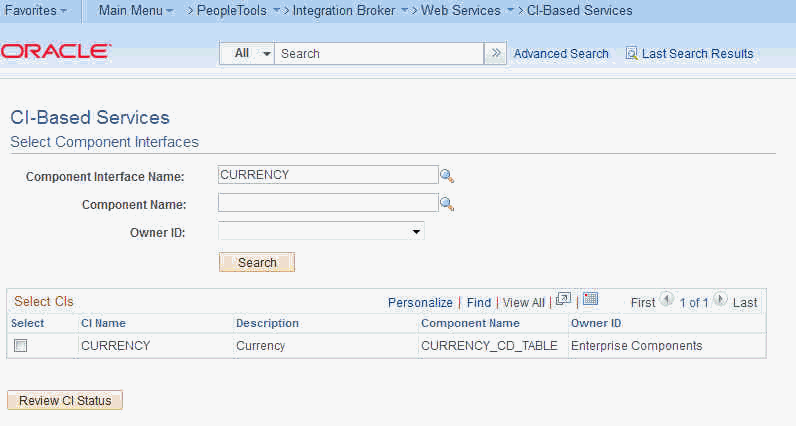This screenshot has height=426, width=796.
Task: Open lookup icon beside Component Name
Action: 447,204
